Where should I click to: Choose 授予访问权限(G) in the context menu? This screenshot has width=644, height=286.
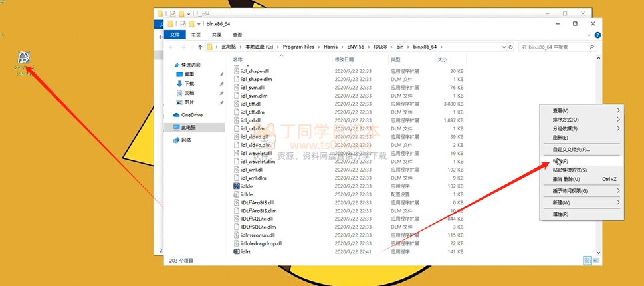click(x=582, y=191)
